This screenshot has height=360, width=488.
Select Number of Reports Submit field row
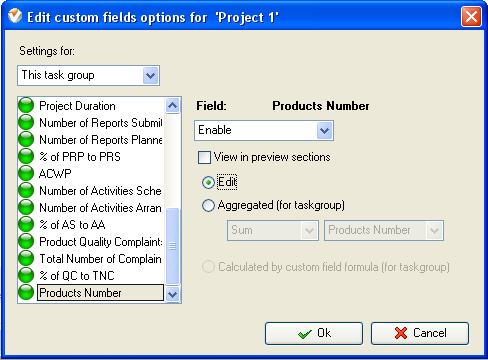[101, 123]
